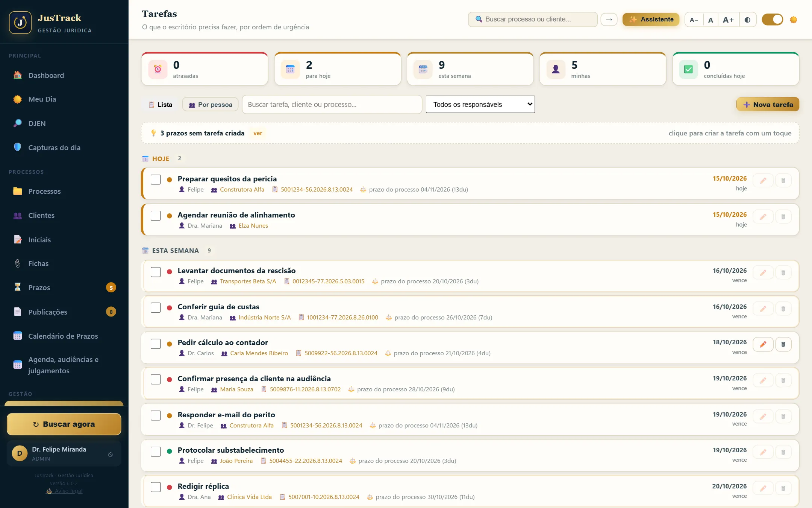Screen dimensions: 812x508
Task: Tick the checkbox for 'Levantar documentos da rescisão'
Action: [x=156, y=272]
